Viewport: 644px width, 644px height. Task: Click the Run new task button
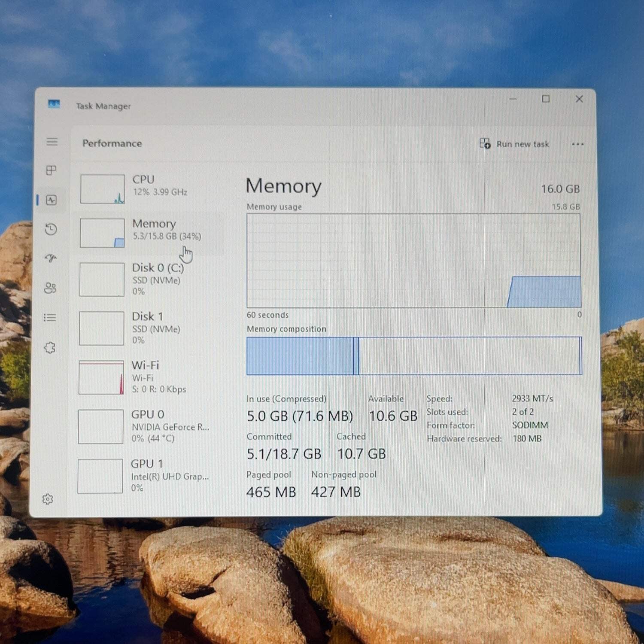point(514,144)
